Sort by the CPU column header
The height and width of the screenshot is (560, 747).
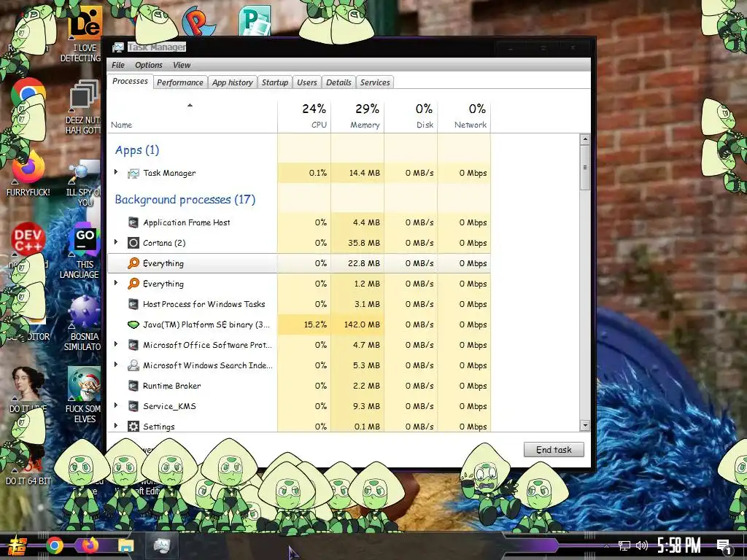(304, 116)
